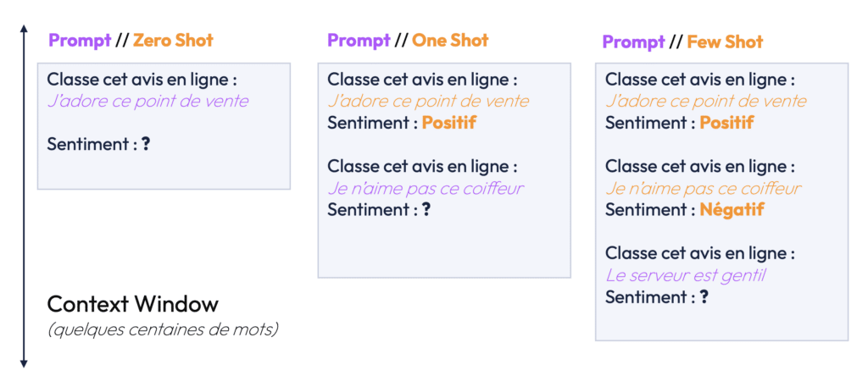The height and width of the screenshot is (387, 868).
Task: Click the text '(quelques centaines de mots)'
Action: click(x=163, y=330)
